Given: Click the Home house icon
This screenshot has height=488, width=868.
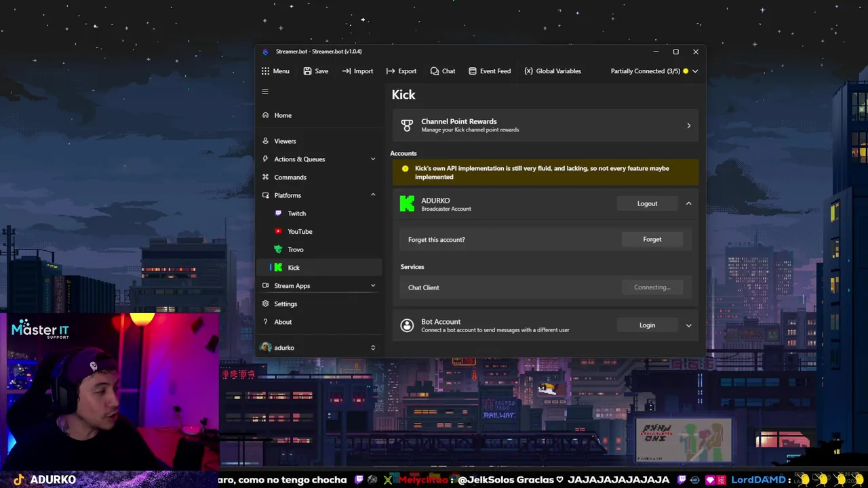Looking at the screenshot, I should coord(265,115).
